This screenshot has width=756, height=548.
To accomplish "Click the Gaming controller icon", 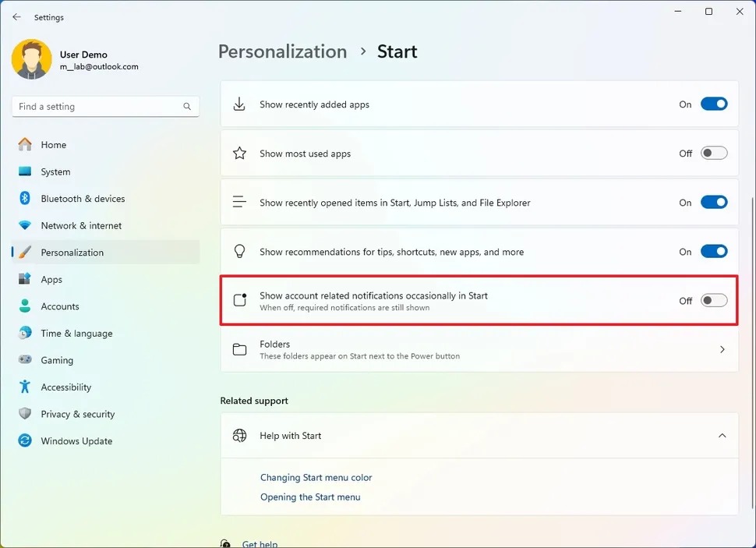I will coord(25,359).
